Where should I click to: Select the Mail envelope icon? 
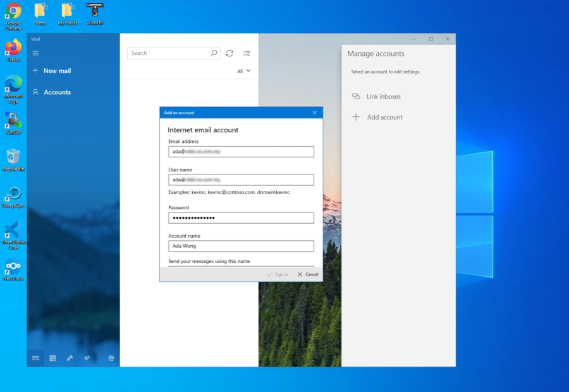(35, 358)
